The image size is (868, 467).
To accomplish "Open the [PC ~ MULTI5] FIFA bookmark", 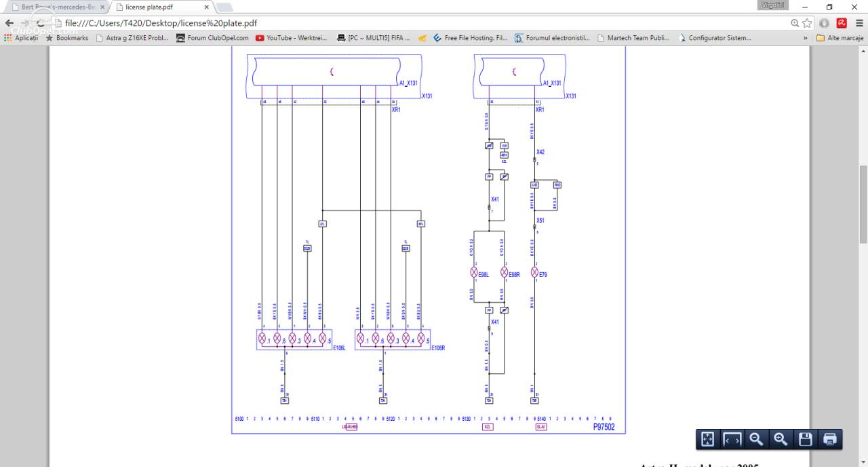I will pos(374,38).
